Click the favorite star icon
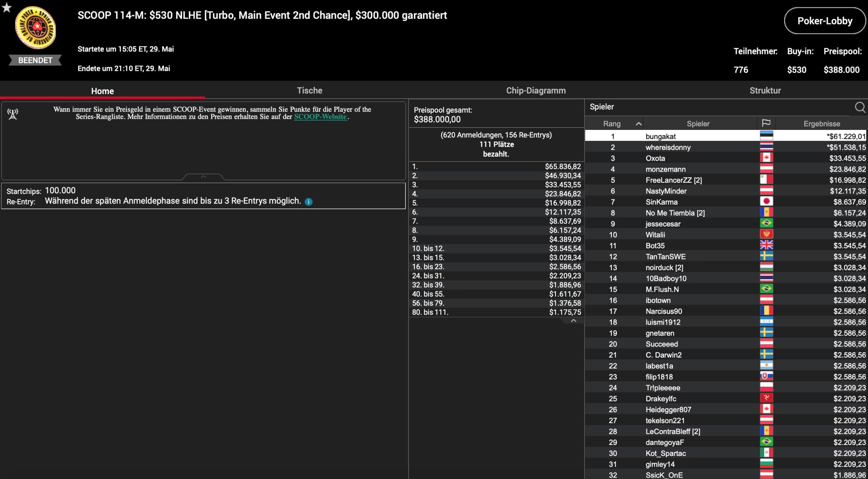Image resolution: width=868 pixels, height=479 pixels. (6, 7)
